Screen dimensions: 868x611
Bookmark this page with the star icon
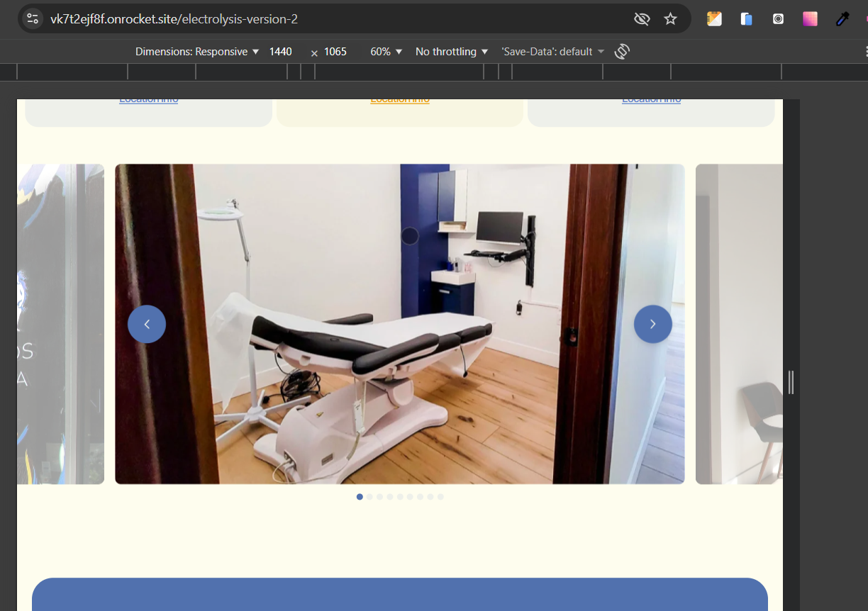pos(670,19)
